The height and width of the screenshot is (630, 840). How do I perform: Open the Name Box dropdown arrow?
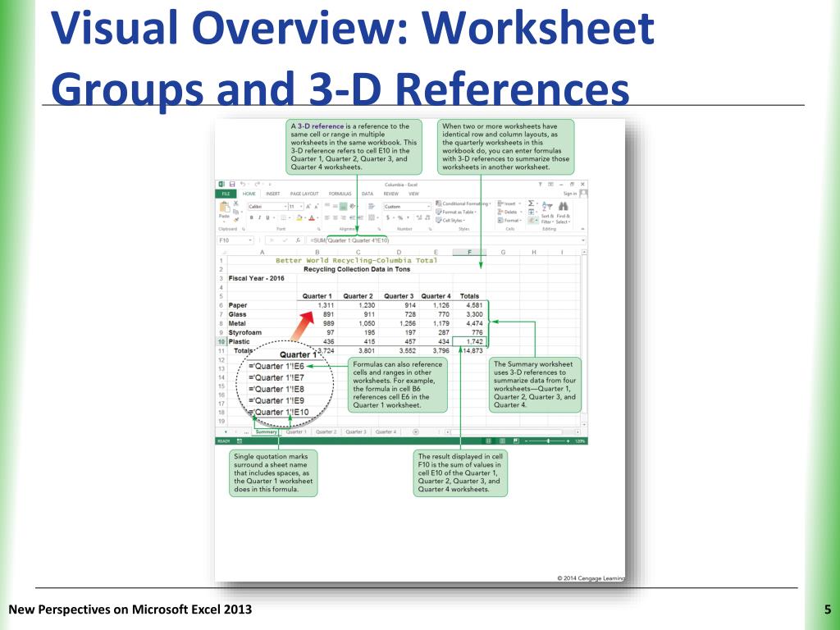[x=250, y=240]
